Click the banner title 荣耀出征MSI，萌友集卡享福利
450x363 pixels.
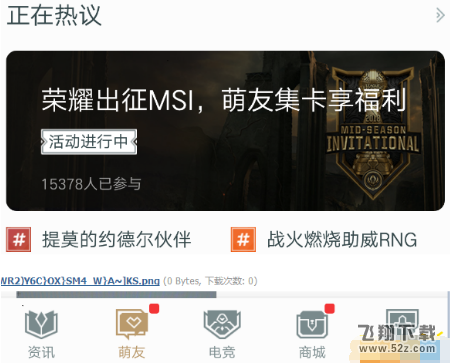224,100
